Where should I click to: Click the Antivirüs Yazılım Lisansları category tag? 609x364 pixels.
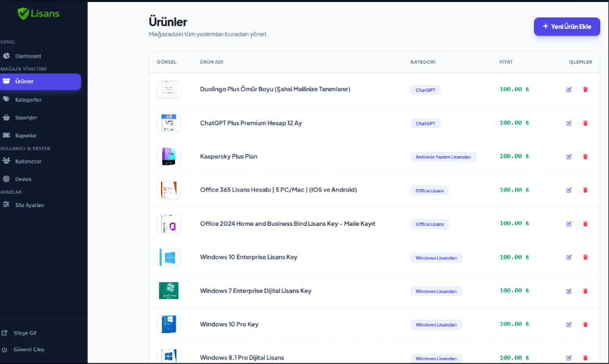(443, 157)
